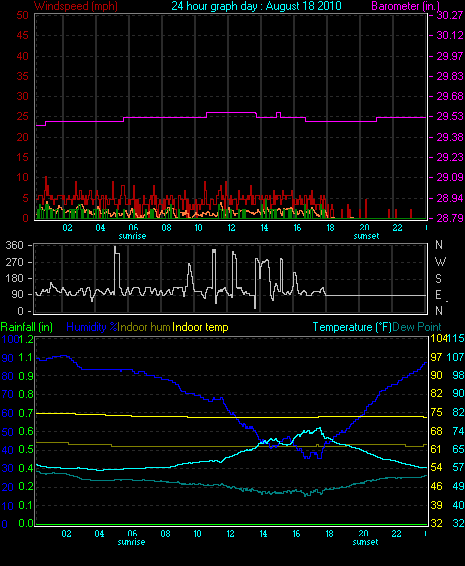Pick barometer value 29.97
Viewport: 465px width, 566px height.
(450, 56)
